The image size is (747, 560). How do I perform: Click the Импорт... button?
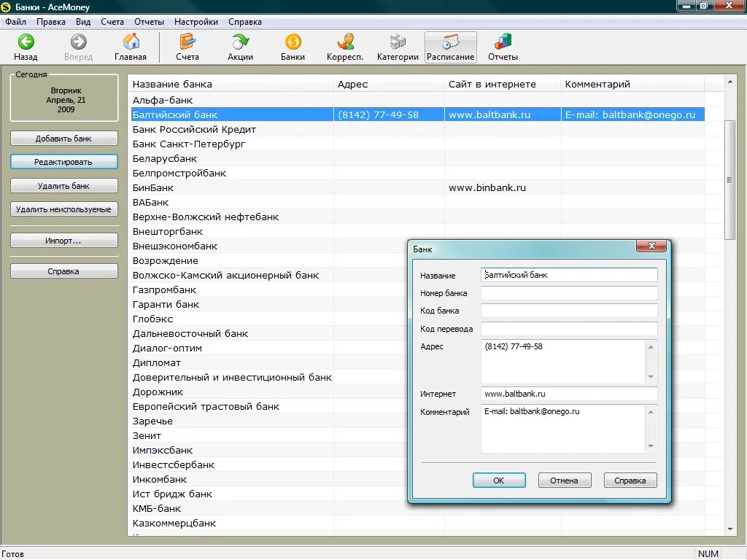tap(64, 241)
